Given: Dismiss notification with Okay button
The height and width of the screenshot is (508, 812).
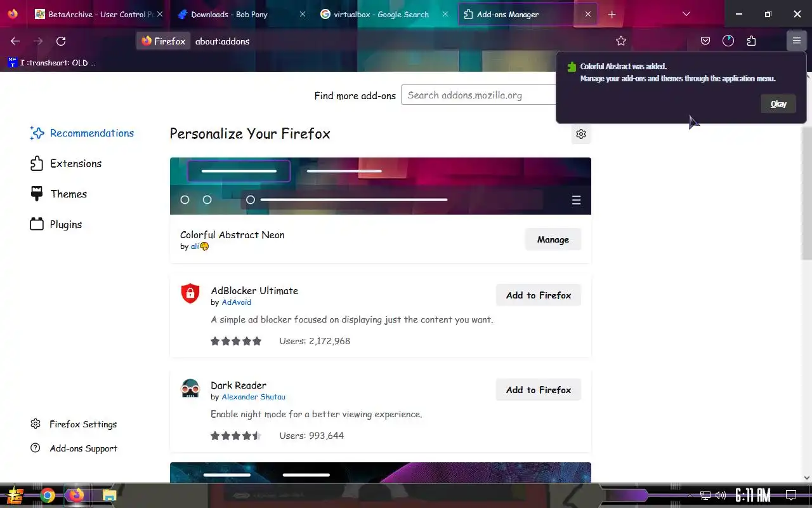Looking at the screenshot, I should coord(778,104).
